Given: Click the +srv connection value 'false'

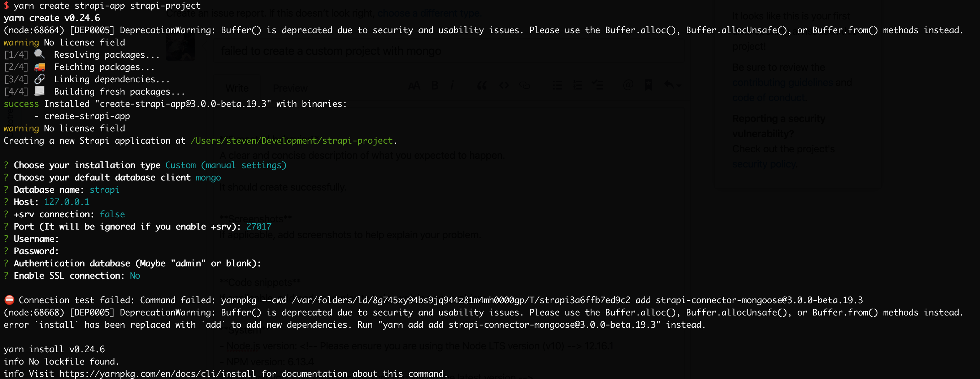Looking at the screenshot, I should pos(112,214).
